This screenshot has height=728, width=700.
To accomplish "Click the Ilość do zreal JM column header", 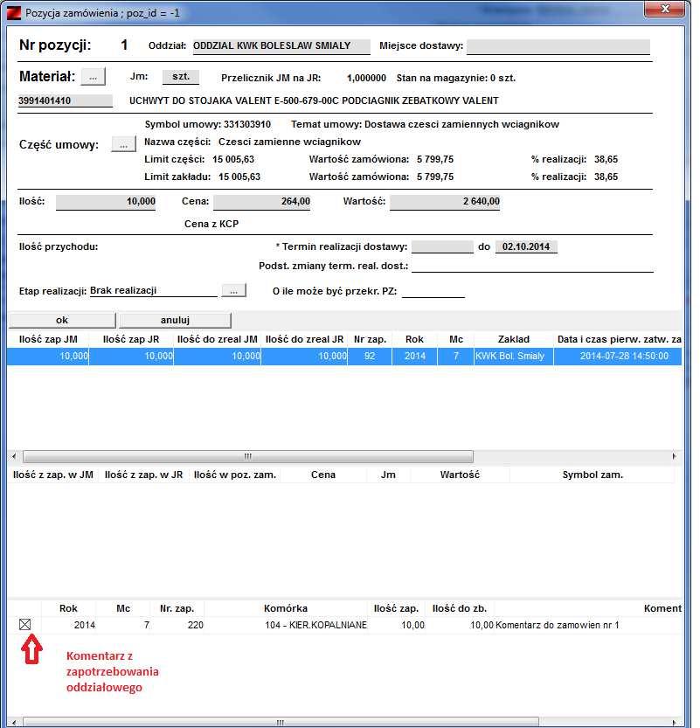I will pyautogui.click(x=218, y=339).
